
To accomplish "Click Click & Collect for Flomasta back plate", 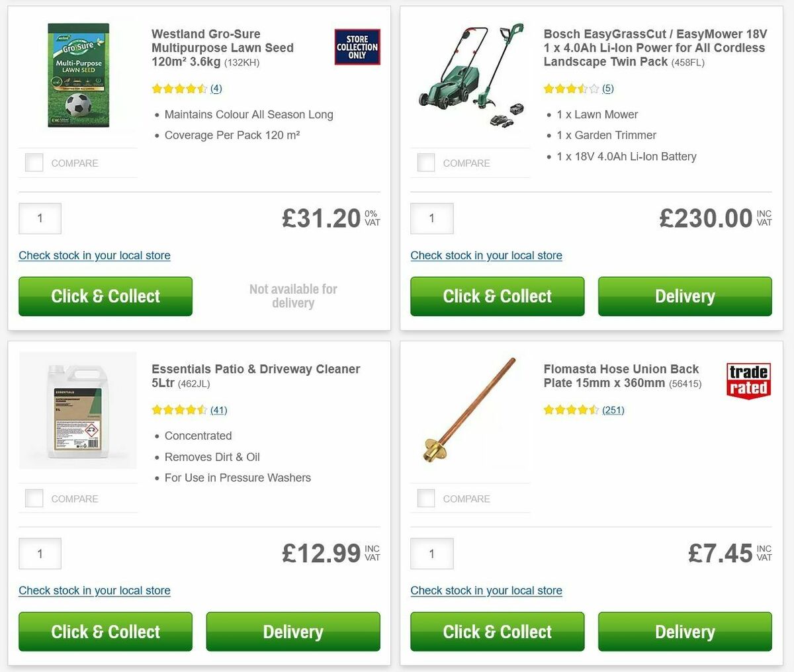I will (x=497, y=632).
